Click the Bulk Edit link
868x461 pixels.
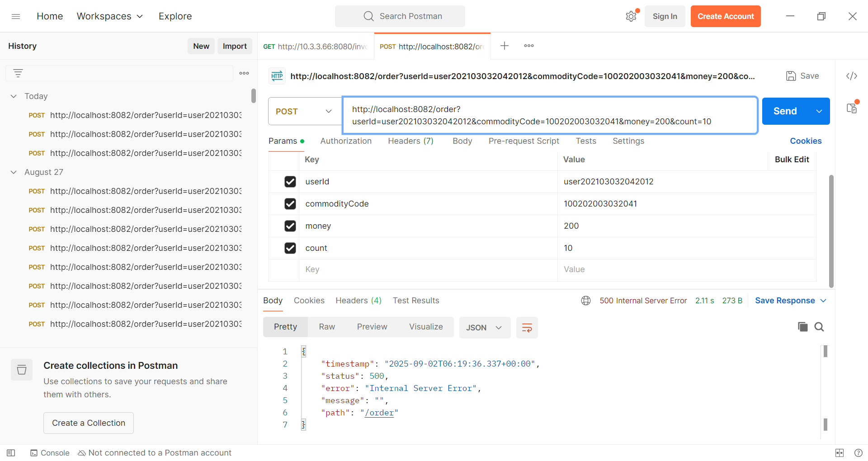(792, 160)
